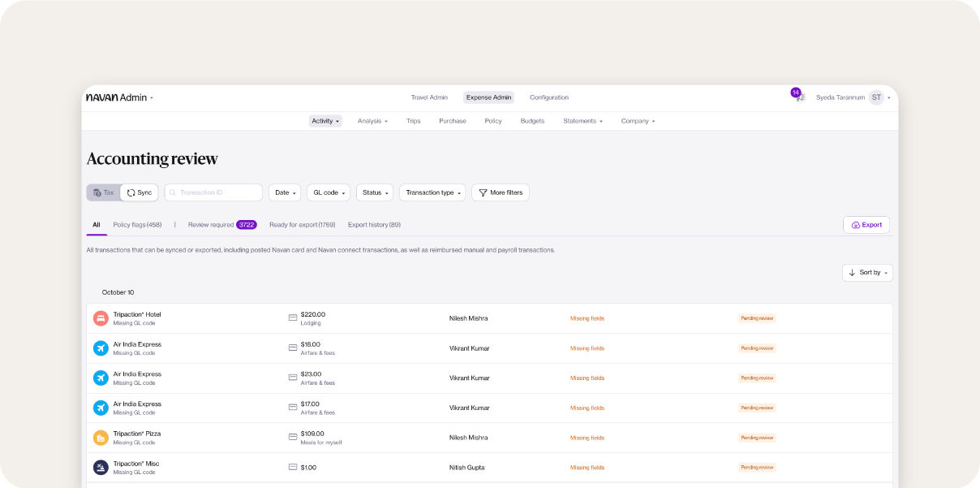Click Pending review badge on Tripaction* Hotel row
Viewport: 980px width, 488px height.
click(757, 318)
